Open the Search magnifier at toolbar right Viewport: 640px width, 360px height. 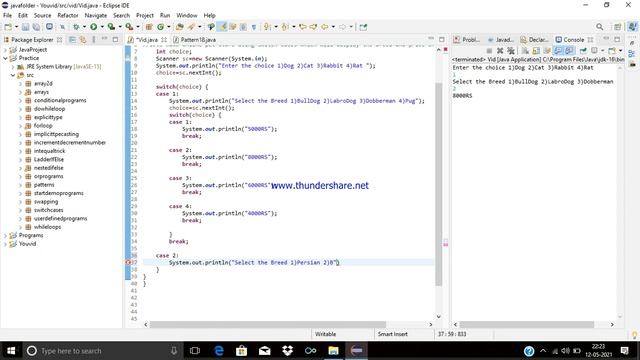[599, 27]
